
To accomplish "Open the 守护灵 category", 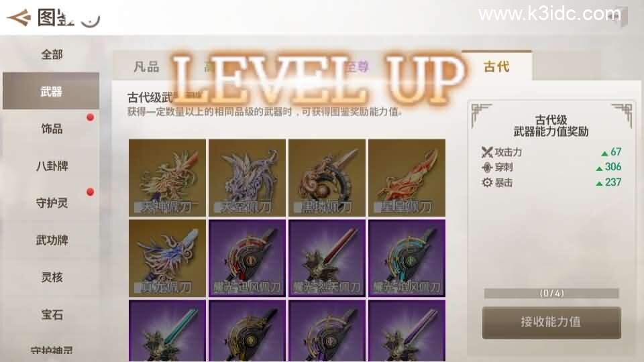I will pos(52,202).
